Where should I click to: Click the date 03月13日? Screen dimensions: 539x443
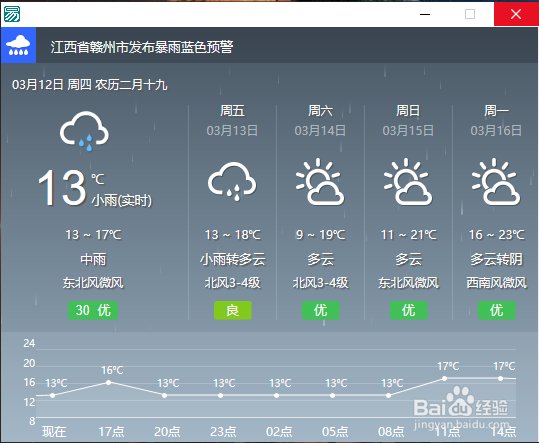(x=232, y=131)
